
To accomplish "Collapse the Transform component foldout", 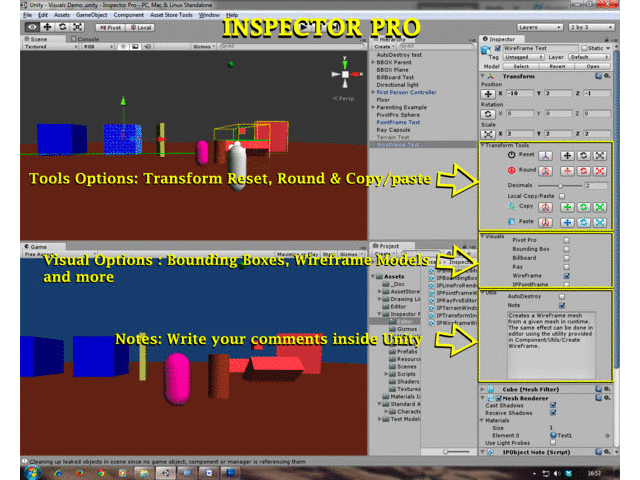I will 483,76.
